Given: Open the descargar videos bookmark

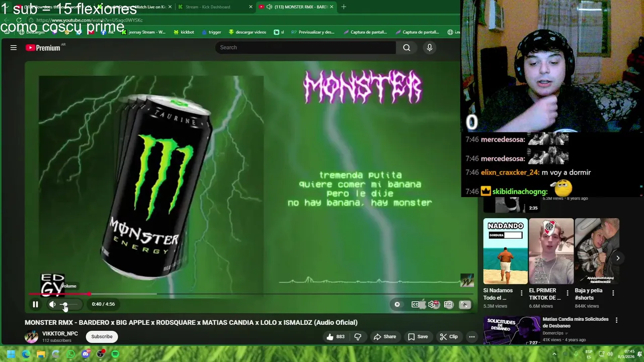Looking at the screenshot, I should click(247, 32).
